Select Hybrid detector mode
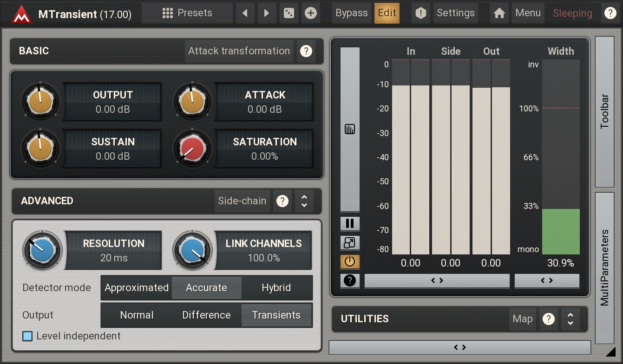The image size is (623, 364). coord(276,288)
